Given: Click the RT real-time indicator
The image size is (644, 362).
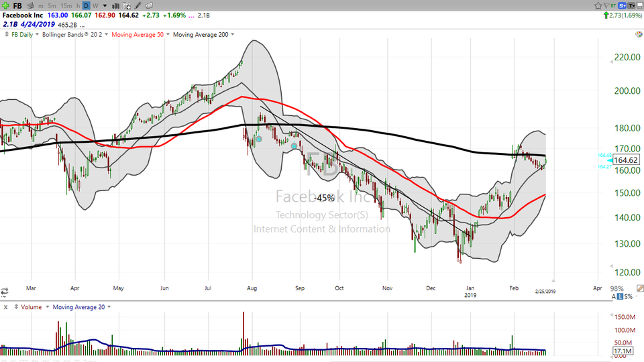Looking at the screenshot, I should point(613,6).
